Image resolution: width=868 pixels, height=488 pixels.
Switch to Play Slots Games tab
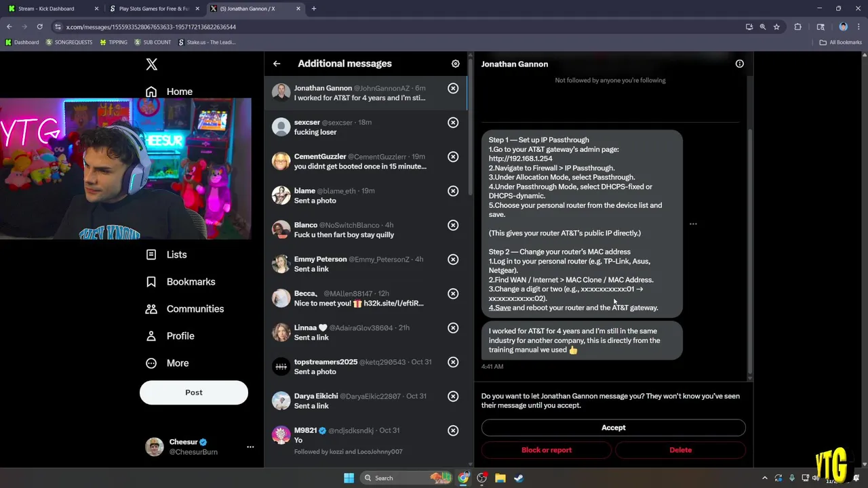point(154,9)
